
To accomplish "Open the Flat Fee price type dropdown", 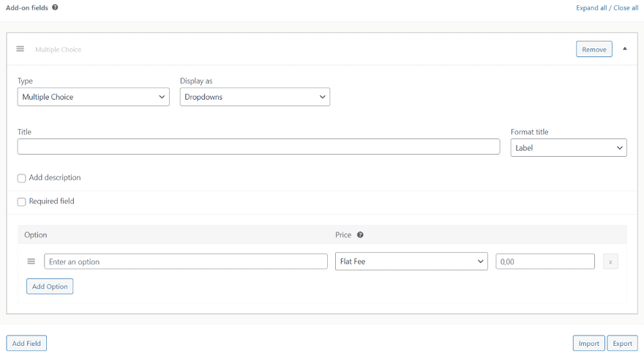I will tap(411, 262).
